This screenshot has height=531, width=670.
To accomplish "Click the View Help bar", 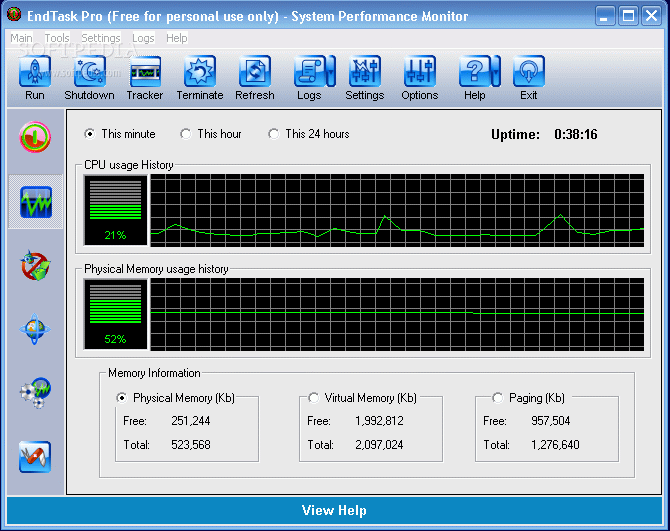I will coord(334,510).
